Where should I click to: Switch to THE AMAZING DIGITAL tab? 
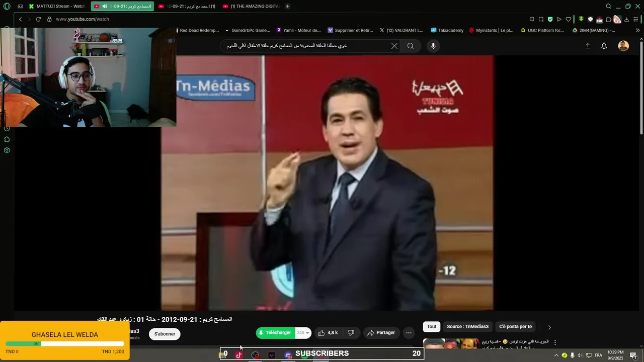click(x=251, y=6)
